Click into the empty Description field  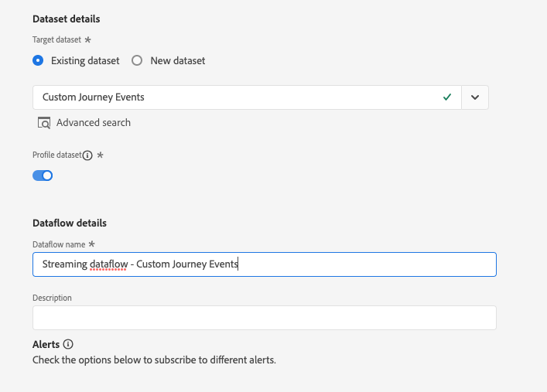point(264,318)
